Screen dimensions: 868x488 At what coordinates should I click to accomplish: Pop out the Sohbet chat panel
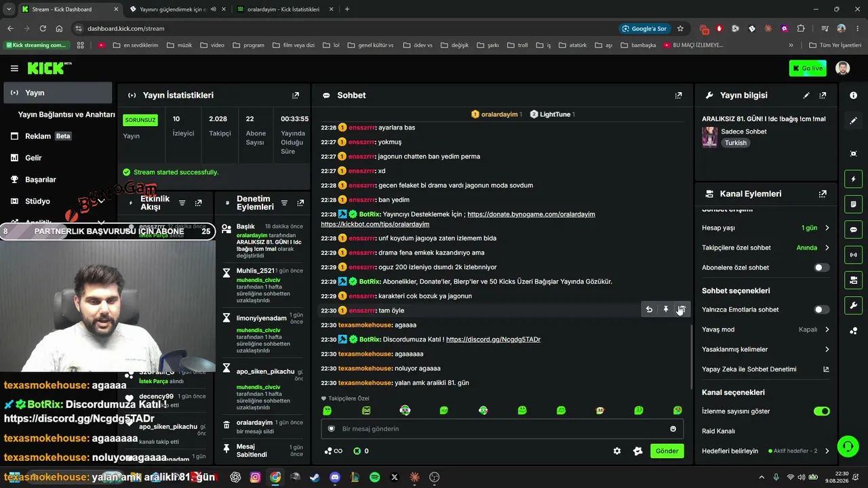(678, 96)
